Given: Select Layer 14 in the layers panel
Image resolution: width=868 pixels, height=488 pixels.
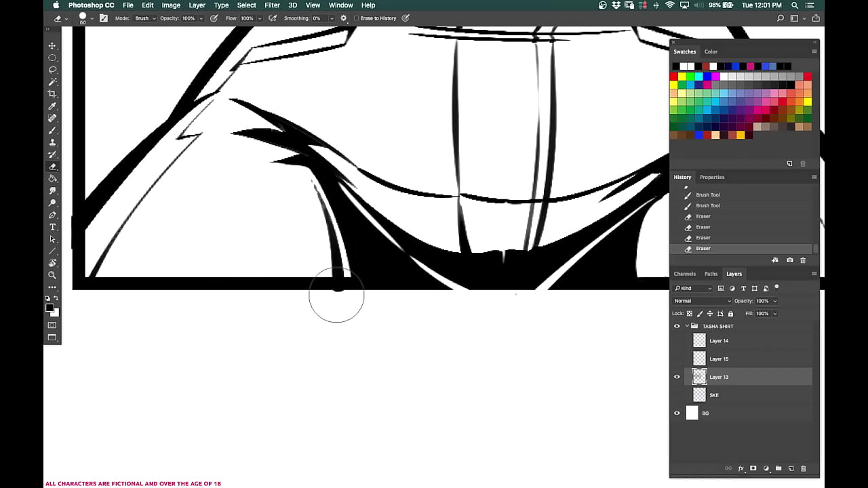Looking at the screenshot, I should (719, 341).
